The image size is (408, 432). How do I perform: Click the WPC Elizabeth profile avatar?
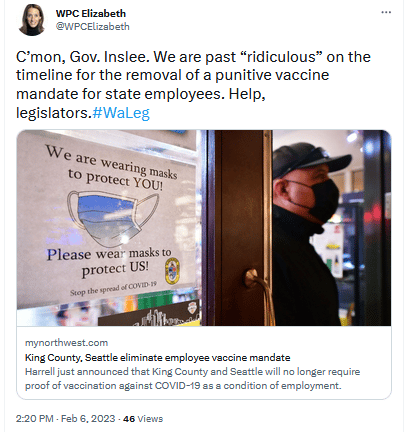click(x=32, y=20)
